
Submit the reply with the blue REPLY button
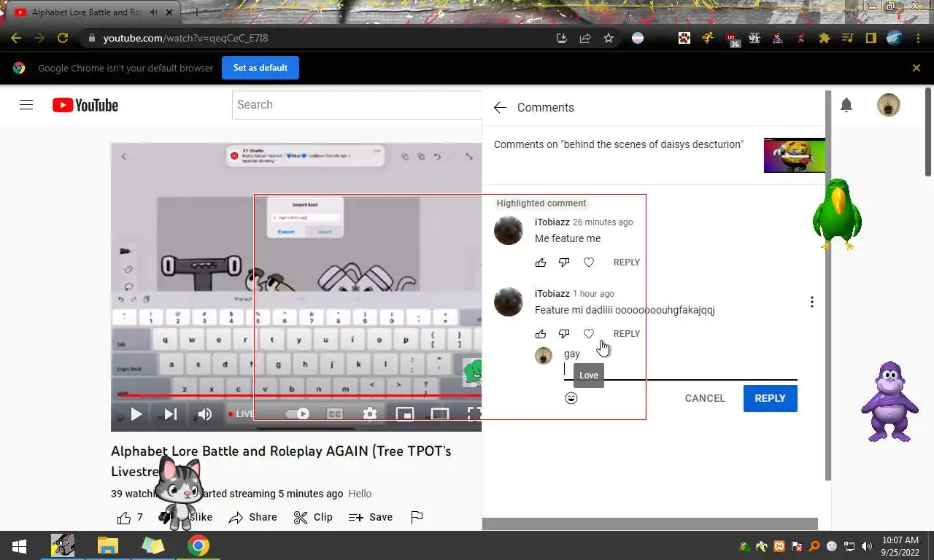pyautogui.click(x=770, y=398)
